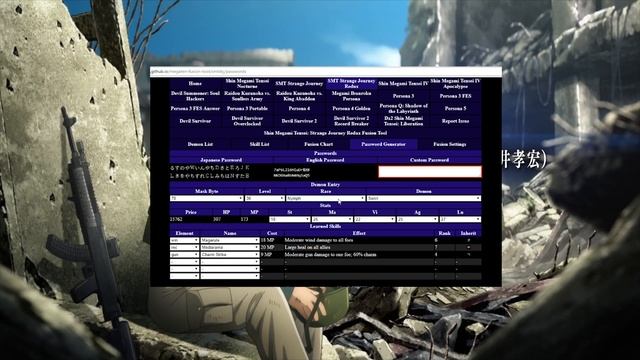
Task: Open the Charm Strike skill name dropdown
Action: 230,255
